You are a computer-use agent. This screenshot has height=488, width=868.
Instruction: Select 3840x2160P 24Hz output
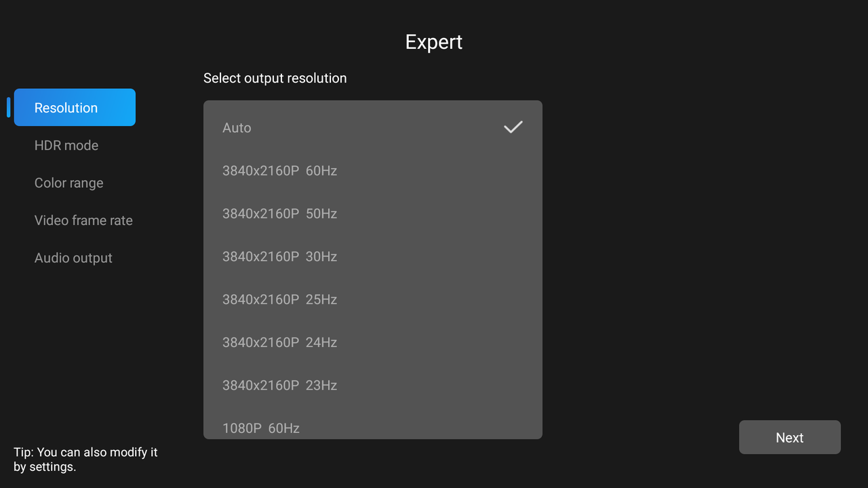click(x=373, y=342)
